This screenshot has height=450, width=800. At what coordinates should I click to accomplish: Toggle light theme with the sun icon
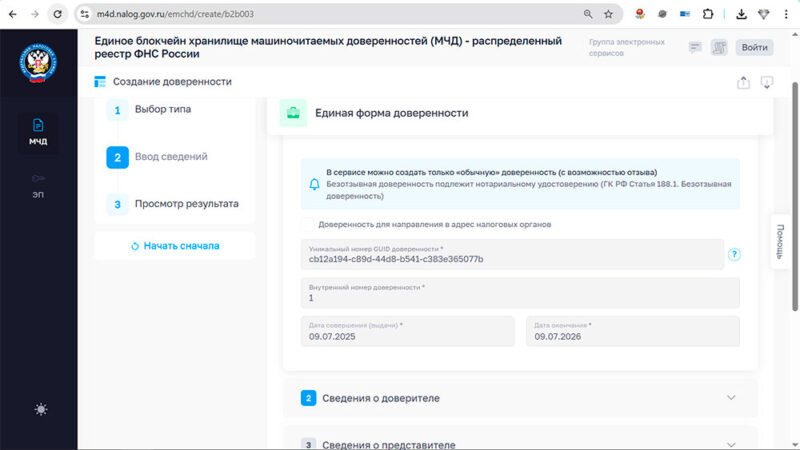[x=41, y=409]
